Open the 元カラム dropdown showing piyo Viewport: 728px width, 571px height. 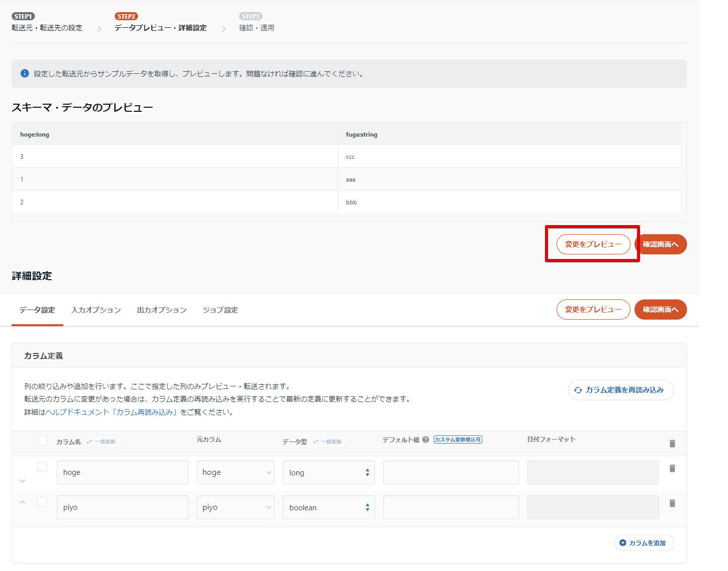coord(236,507)
